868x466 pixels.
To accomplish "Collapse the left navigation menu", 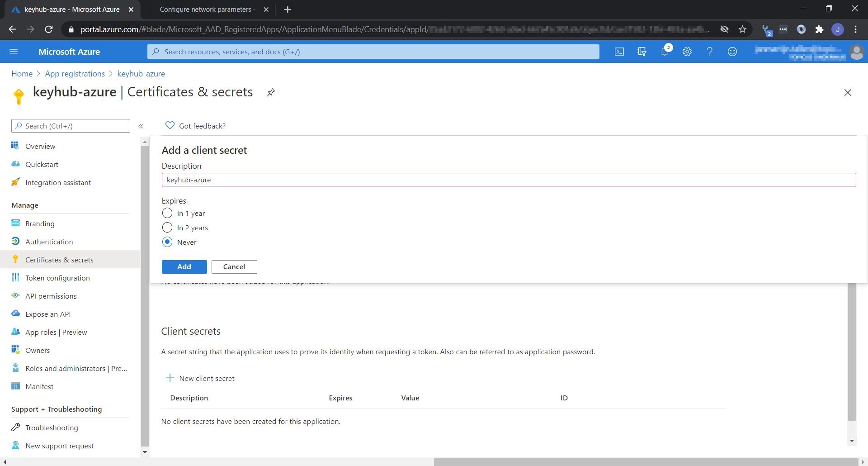I will click(x=141, y=126).
